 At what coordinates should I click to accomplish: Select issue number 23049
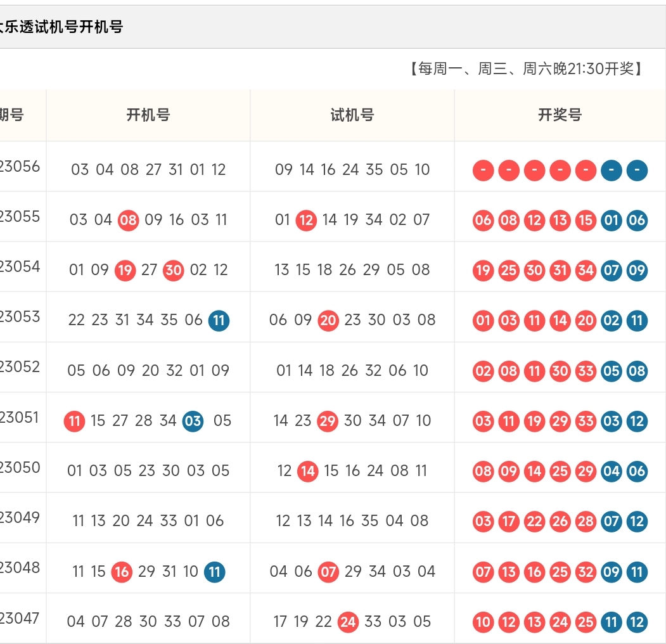[20, 517]
